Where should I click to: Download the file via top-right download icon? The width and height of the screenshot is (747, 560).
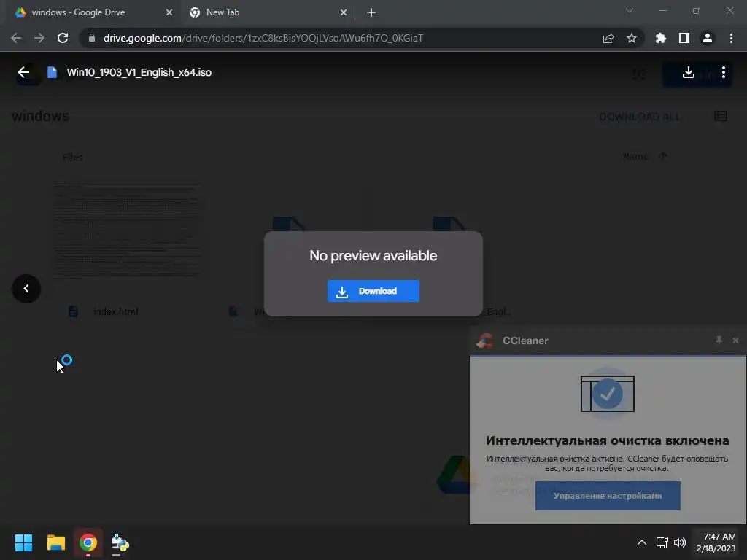pos(688,72)
